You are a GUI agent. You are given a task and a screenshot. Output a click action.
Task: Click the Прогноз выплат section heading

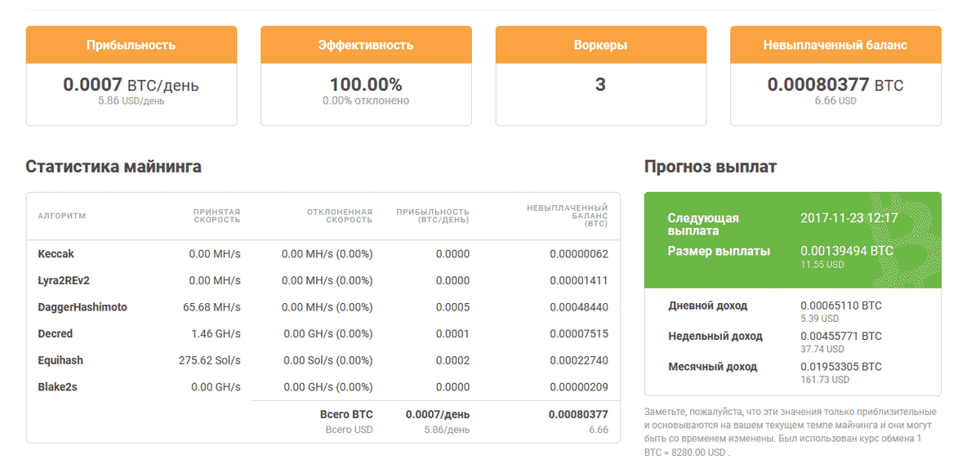[x=710, y=167]
